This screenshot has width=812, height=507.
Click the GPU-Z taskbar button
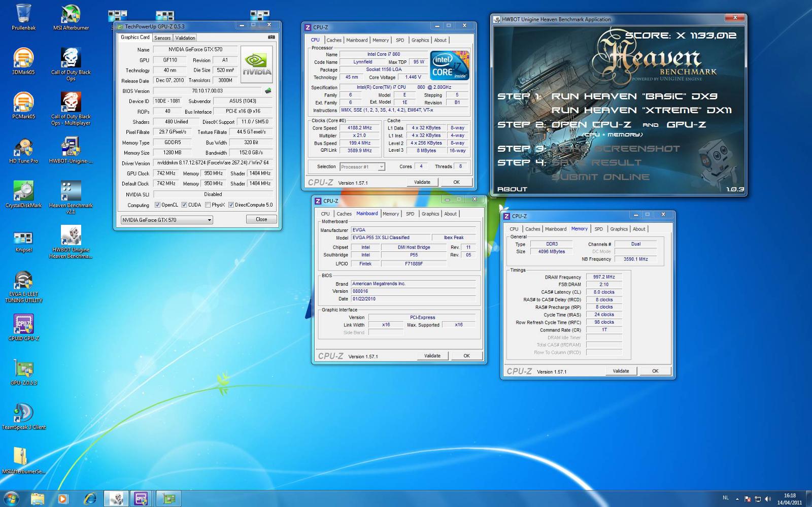(168, 499)
